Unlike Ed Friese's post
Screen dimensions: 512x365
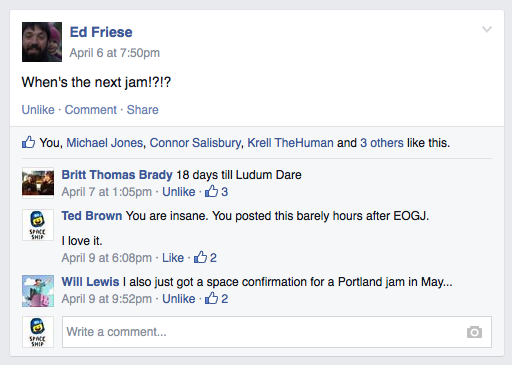pyautogui.click(x=38, y=110)
